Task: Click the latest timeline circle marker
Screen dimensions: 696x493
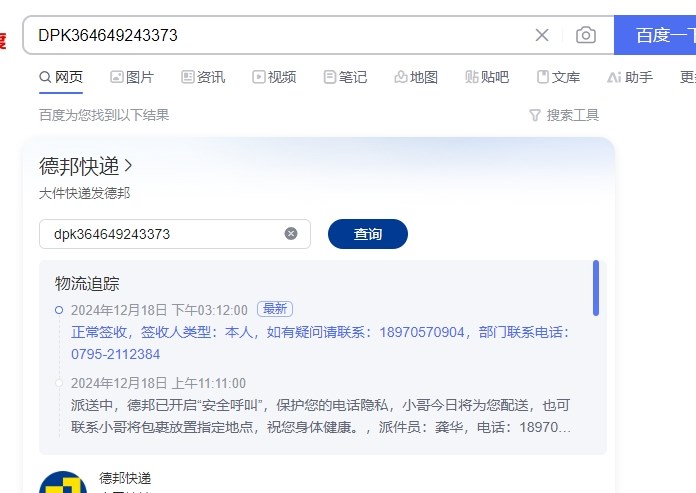Action: coord(59,310)
